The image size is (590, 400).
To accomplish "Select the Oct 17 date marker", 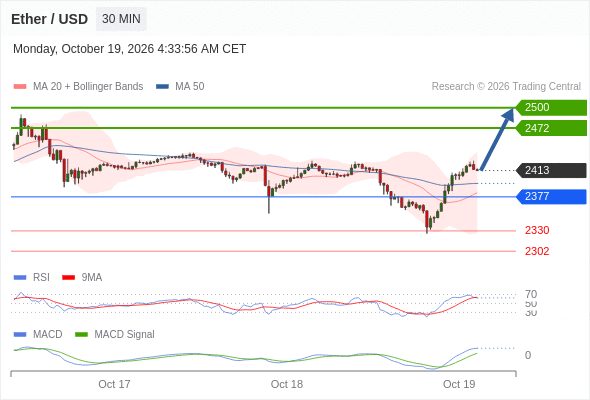I will pos(114,384).
